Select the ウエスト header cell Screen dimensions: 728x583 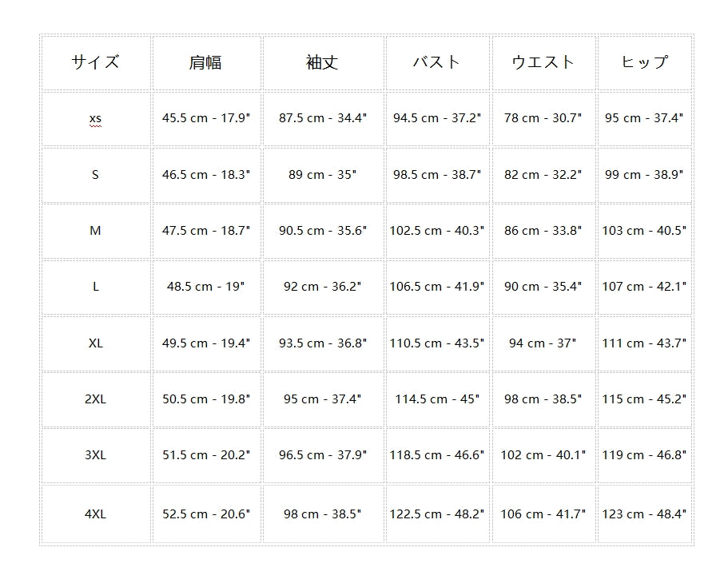tap(543, 62)
